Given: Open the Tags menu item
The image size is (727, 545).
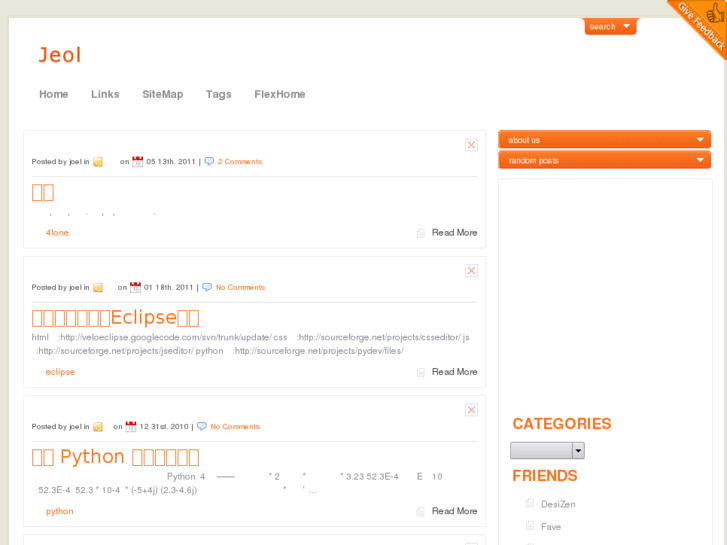Looking at the screenshot, I should pos(218,94).
